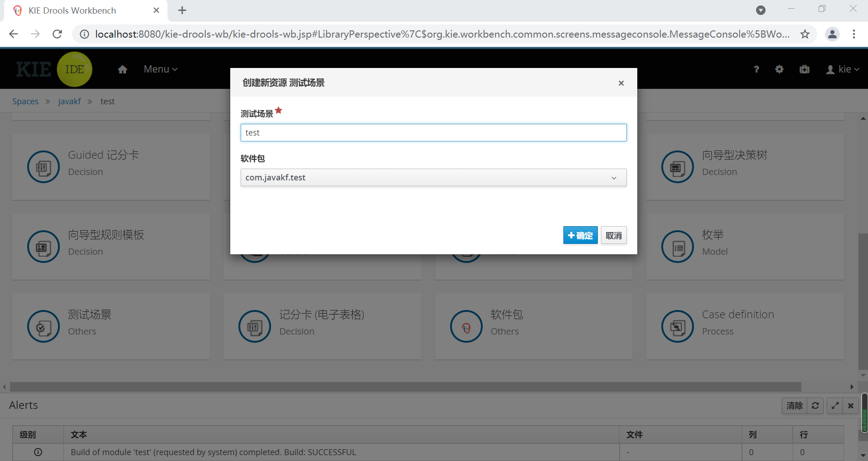This screenshot has width=868, height=461.
Task: Select the 枚举 Model asset icon
Action: 677,246
